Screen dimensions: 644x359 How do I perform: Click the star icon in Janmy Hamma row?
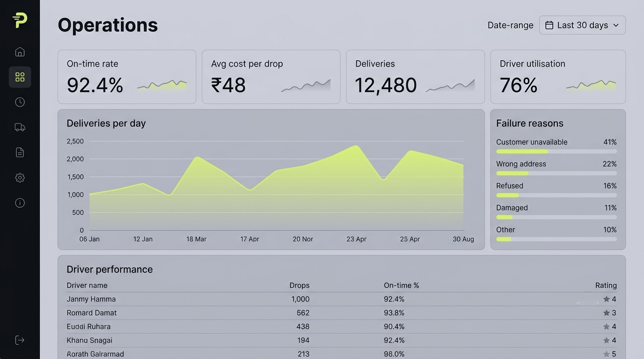[607, 299]
